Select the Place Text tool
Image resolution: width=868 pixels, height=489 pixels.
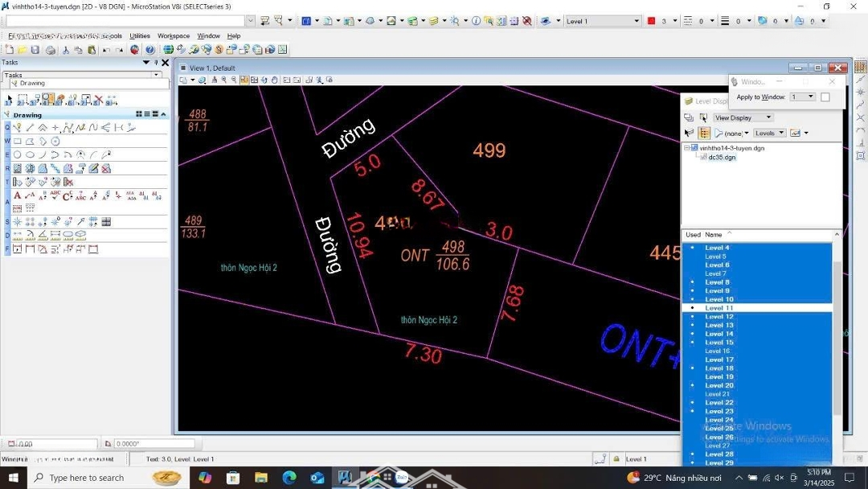[x=18, y=195]
